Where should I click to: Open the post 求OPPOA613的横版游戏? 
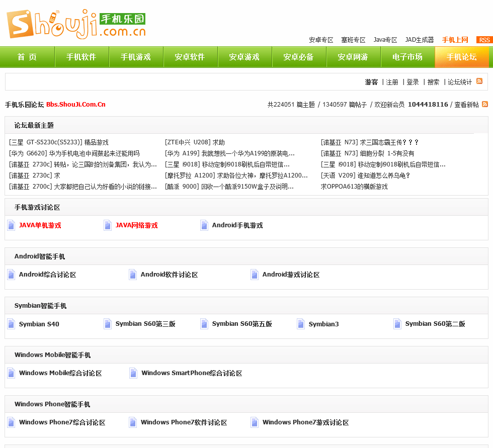pyautogui.click(x=354, y=187)
